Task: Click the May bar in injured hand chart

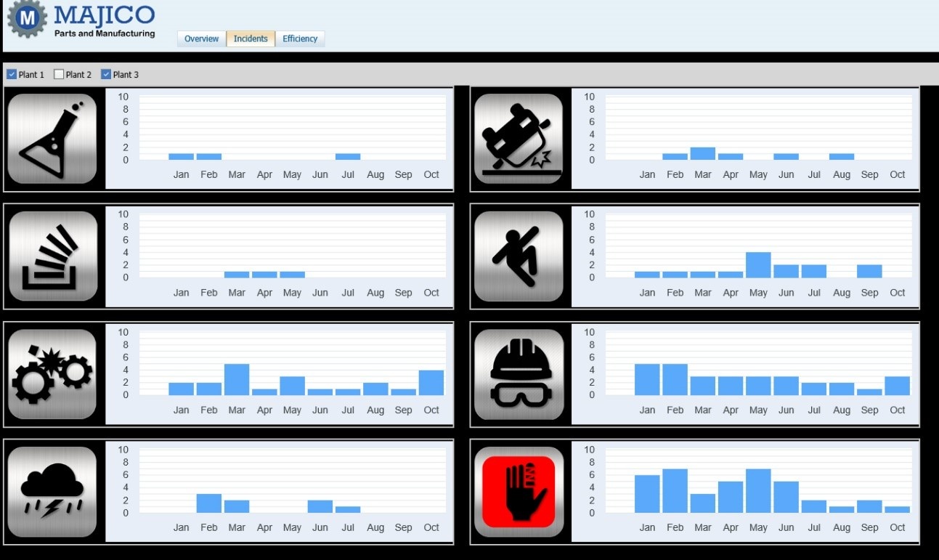Action: [x=758, y=491]
